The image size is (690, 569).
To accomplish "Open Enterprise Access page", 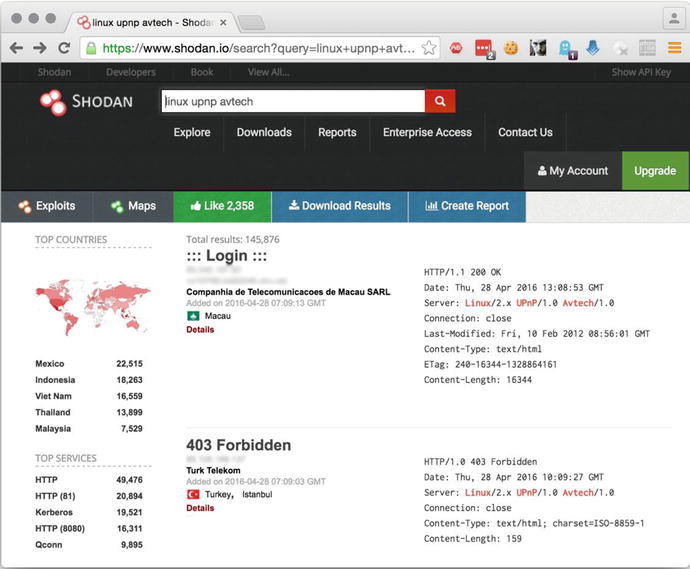I will (427, 132).
